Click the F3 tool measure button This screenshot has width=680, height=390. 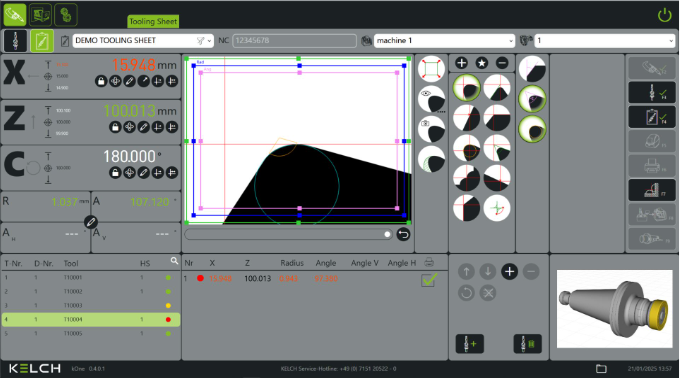[652, 92]
